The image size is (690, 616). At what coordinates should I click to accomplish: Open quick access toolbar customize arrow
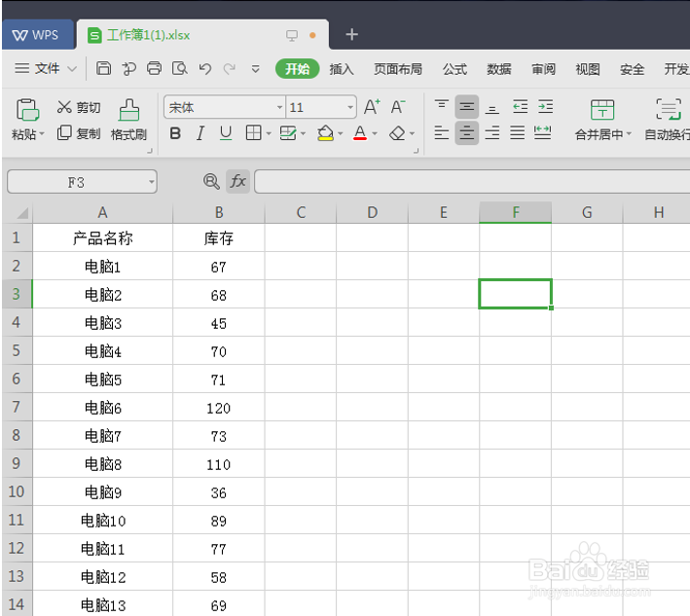tap(255, 69)
